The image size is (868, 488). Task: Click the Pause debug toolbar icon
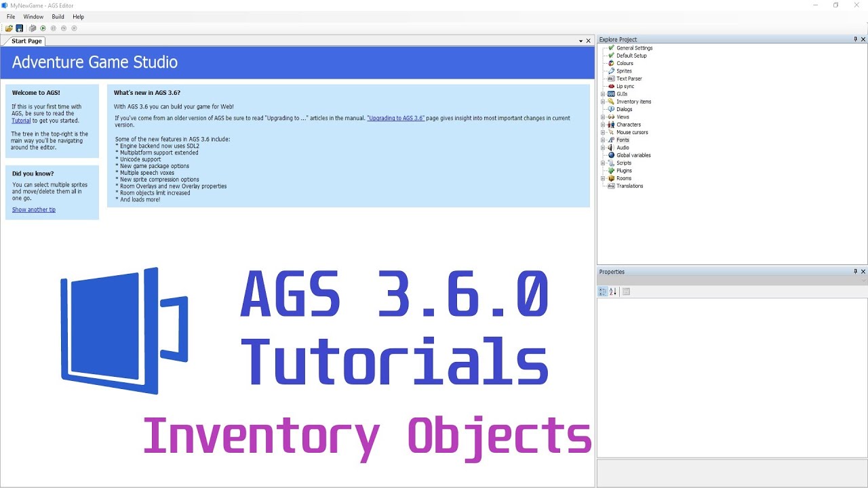[54, 28]
